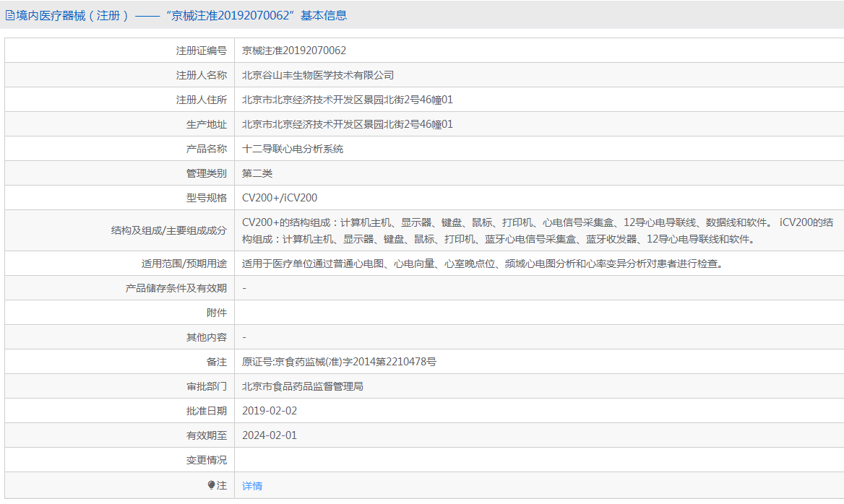The image size is (844, 504).
Task: Open the 详情 details link
Action: pos(252,486)
